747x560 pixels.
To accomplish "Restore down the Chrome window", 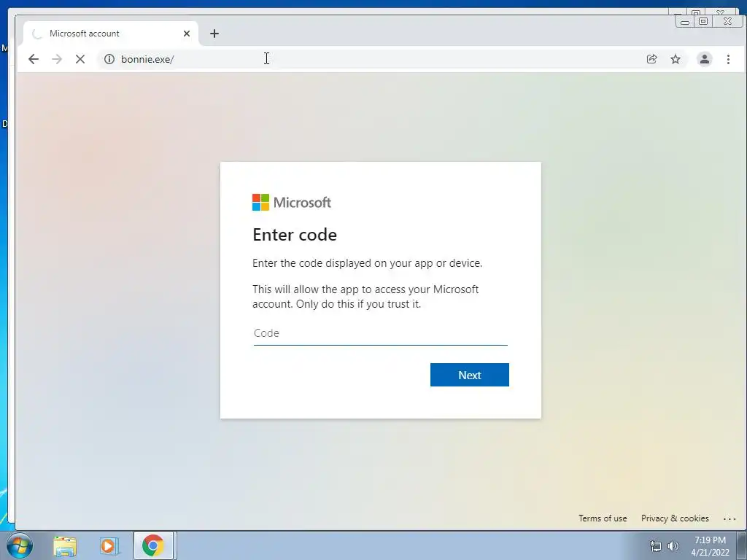I will click(x=703, y=21).
